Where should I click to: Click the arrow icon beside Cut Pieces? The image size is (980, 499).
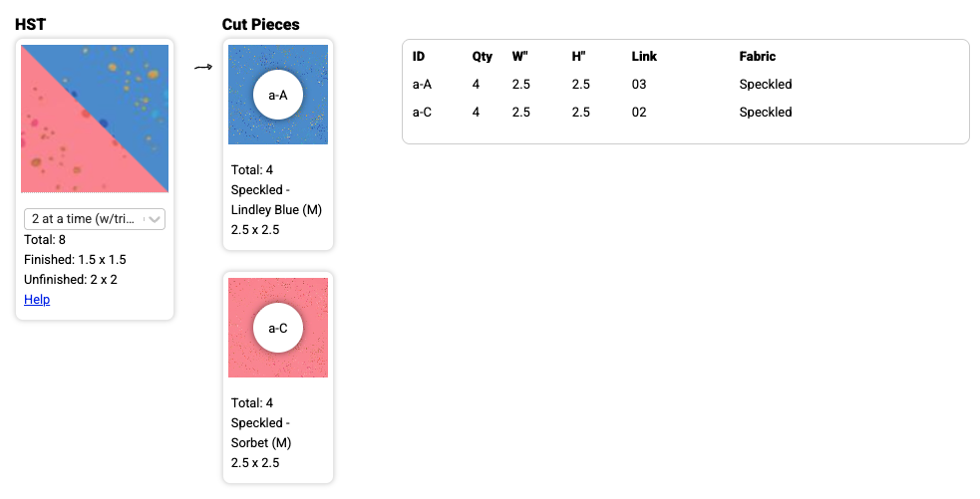203,67
